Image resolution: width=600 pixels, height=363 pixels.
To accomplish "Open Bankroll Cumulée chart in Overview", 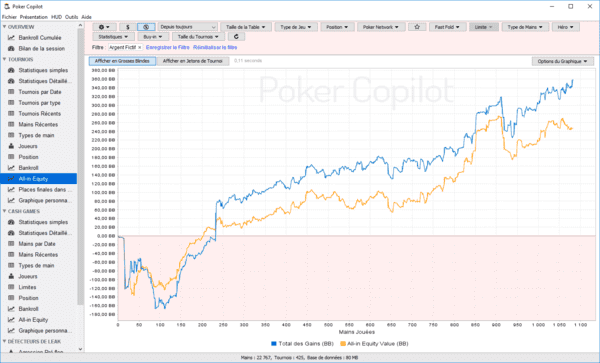I will point(40,38).
